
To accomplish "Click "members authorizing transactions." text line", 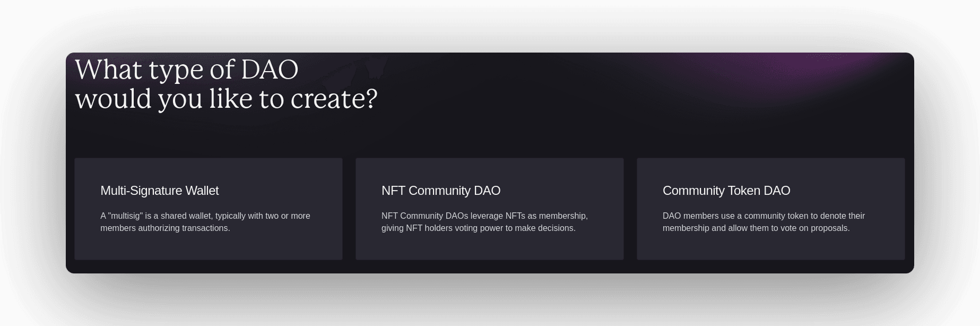I will pos(165,228).
